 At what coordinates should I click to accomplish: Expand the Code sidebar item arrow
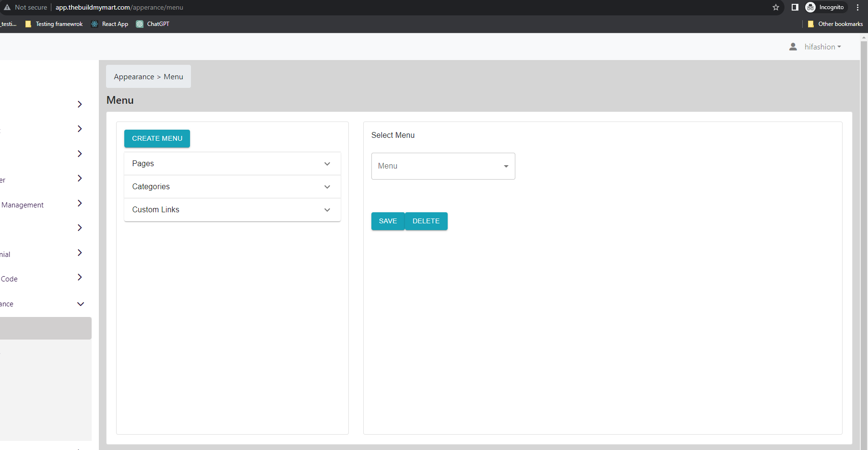80,277
